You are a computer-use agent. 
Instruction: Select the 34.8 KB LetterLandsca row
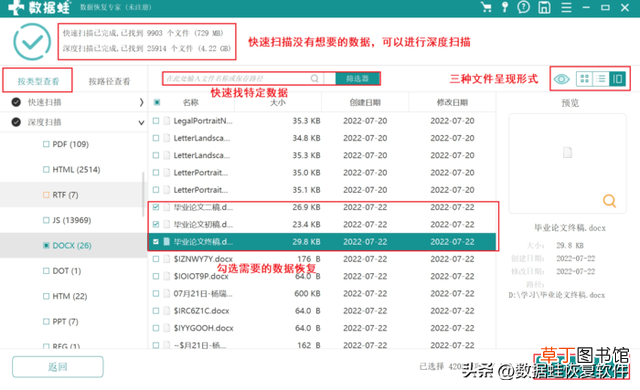point(322,138)
